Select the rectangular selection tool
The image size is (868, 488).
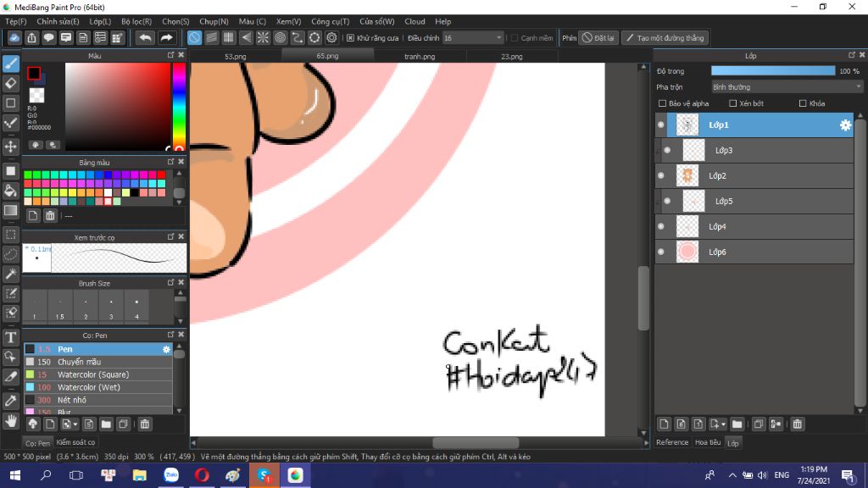point(11,235)
